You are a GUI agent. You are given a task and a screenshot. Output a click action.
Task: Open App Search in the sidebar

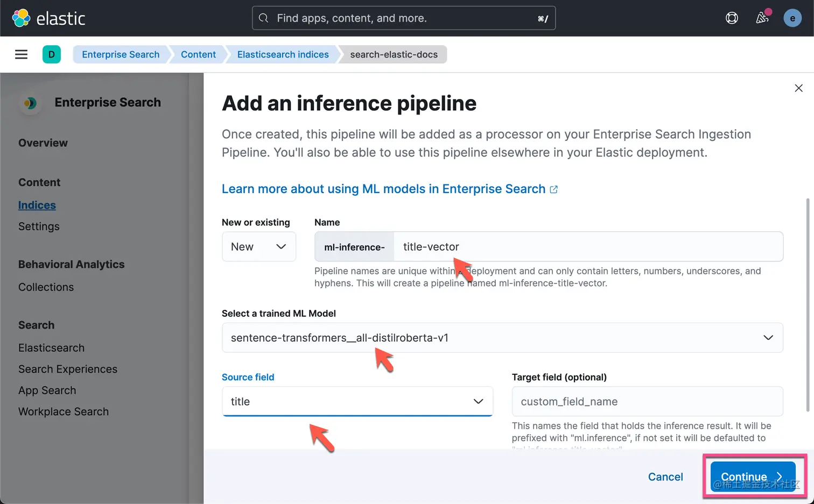[47, 391]
